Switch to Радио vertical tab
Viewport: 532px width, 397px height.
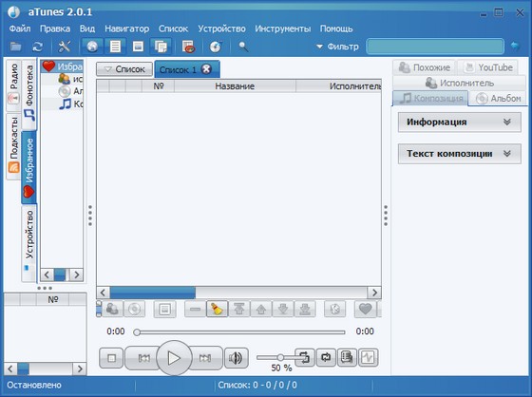(14, 85)
